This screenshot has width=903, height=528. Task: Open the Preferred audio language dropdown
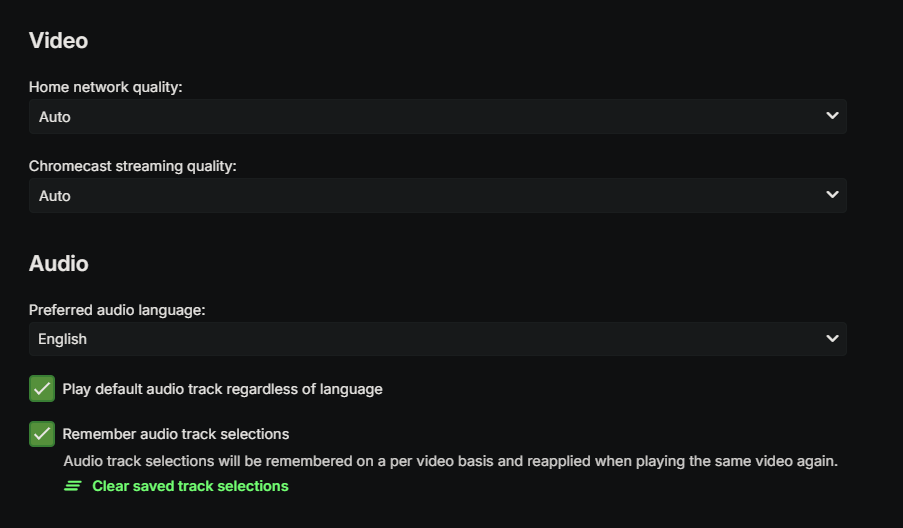coord(437,339)
